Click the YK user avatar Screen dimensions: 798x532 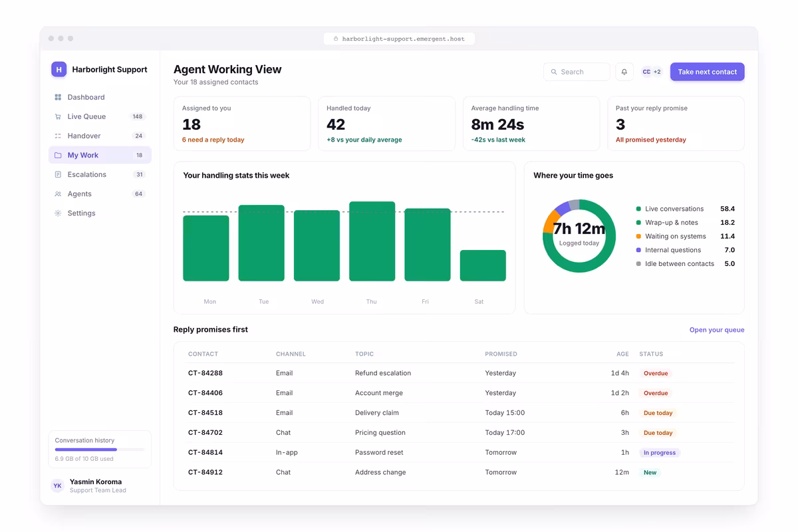(58, 486)
